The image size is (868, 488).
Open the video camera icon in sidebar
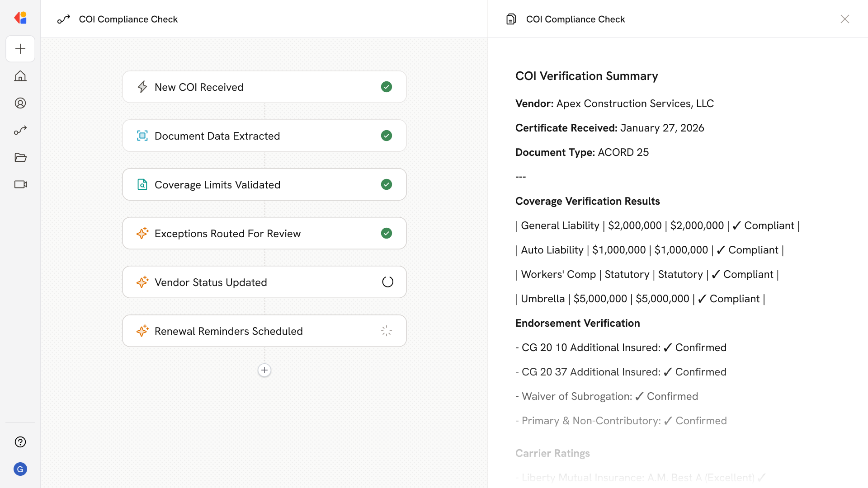point(20,184)
